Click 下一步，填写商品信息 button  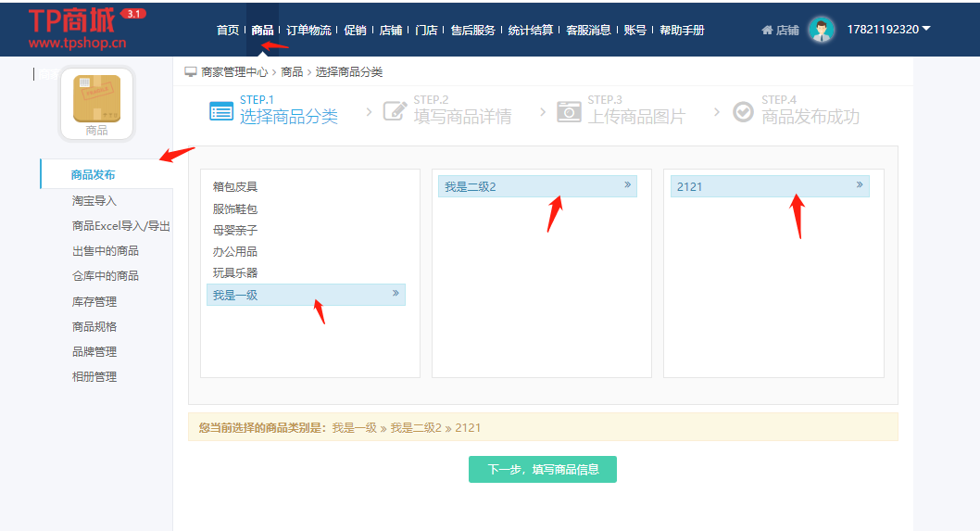click(542, 469)
